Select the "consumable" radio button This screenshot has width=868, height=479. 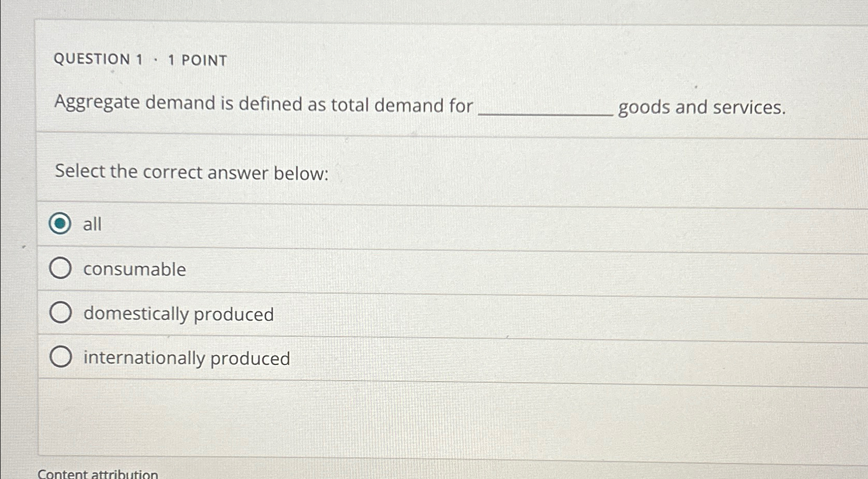pos(61,268)
